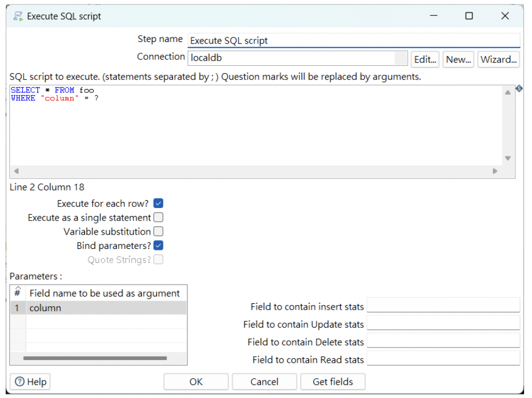
Task: Click SQL editor scroll down arrow
Action: 508,158
